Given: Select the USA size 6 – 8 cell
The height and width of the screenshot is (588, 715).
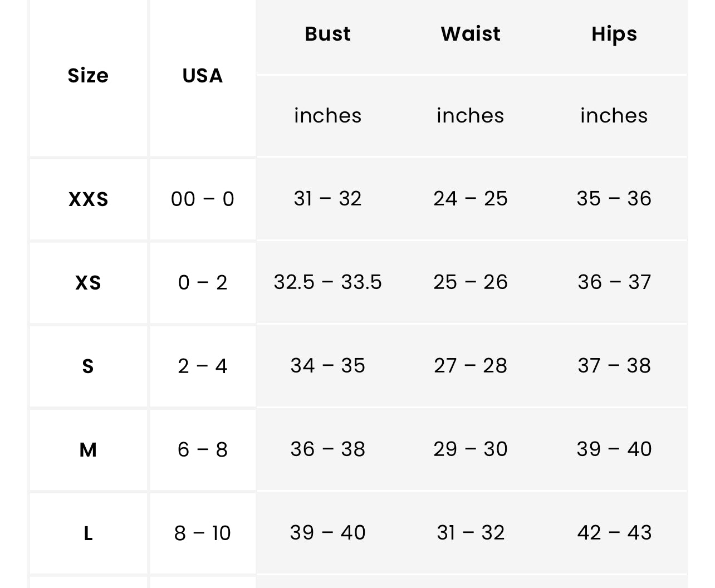Looking at the screenshot, I should [x=203, y=450].
